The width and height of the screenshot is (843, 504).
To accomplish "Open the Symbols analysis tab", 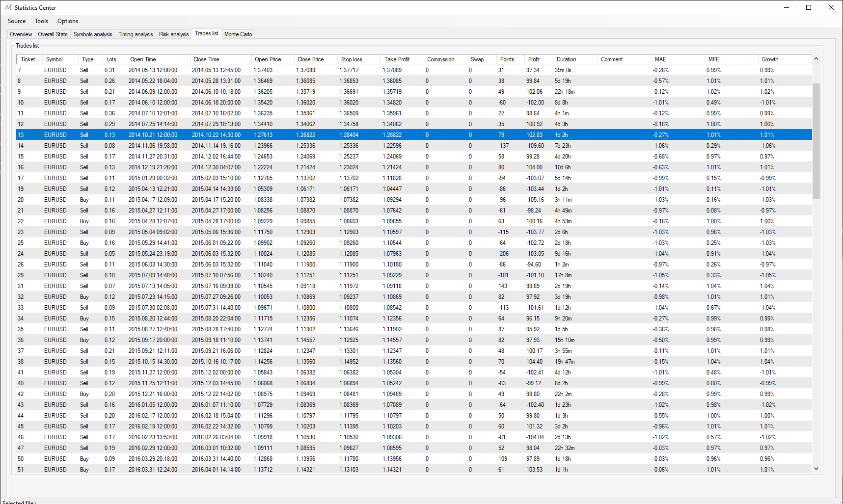I will tap(93, 34).
